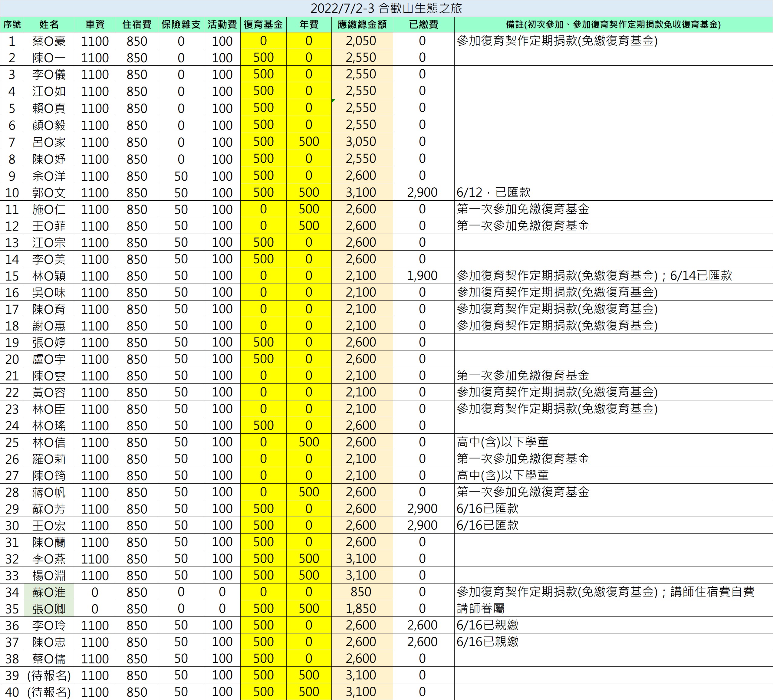Select the paid amount 1,900
Image resolution: width=773 pixels, height=700 pixels.
[424, 276]
